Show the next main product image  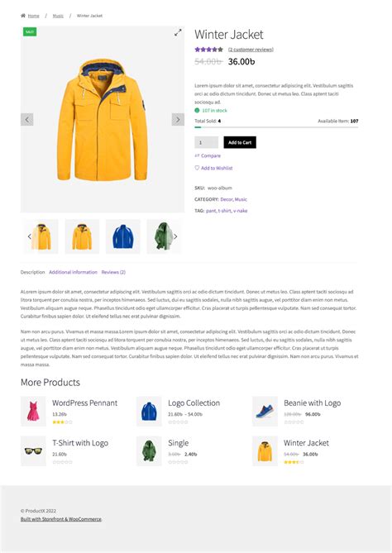(178, 120)
